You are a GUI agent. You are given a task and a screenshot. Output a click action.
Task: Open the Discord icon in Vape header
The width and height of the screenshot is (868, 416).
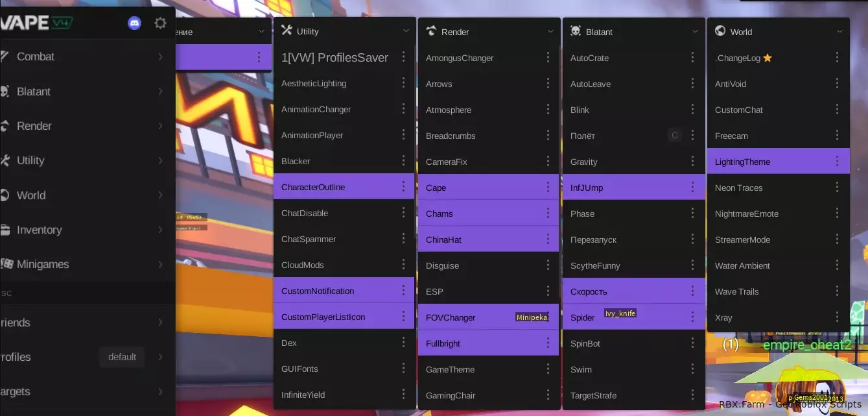(x=135, y=23)
